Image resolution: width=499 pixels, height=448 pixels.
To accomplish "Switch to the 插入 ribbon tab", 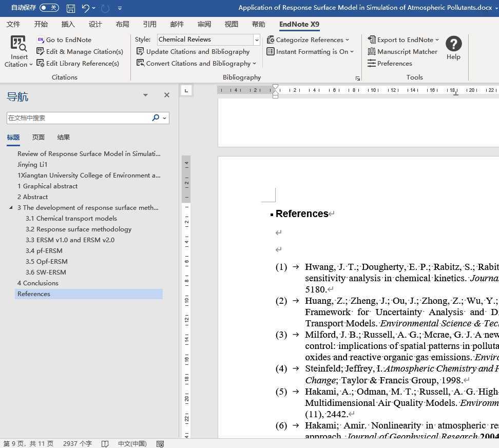I will tap(68, 24).
